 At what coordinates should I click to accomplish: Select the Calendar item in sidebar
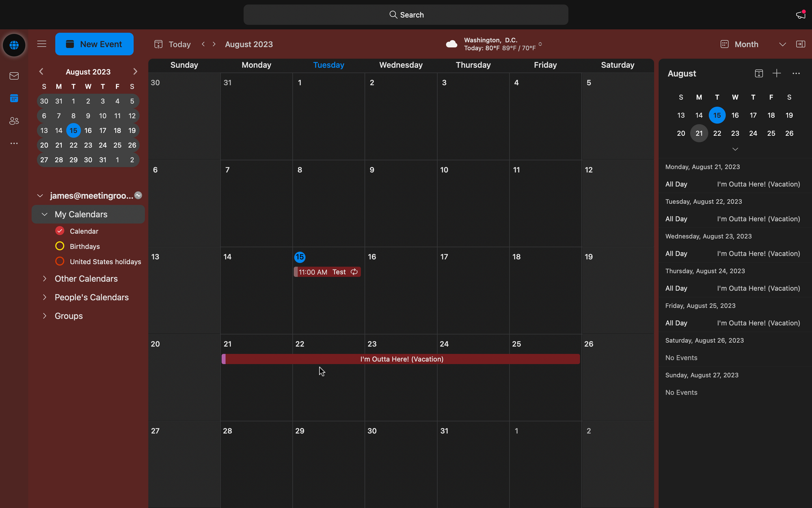(x=84, y=230)
